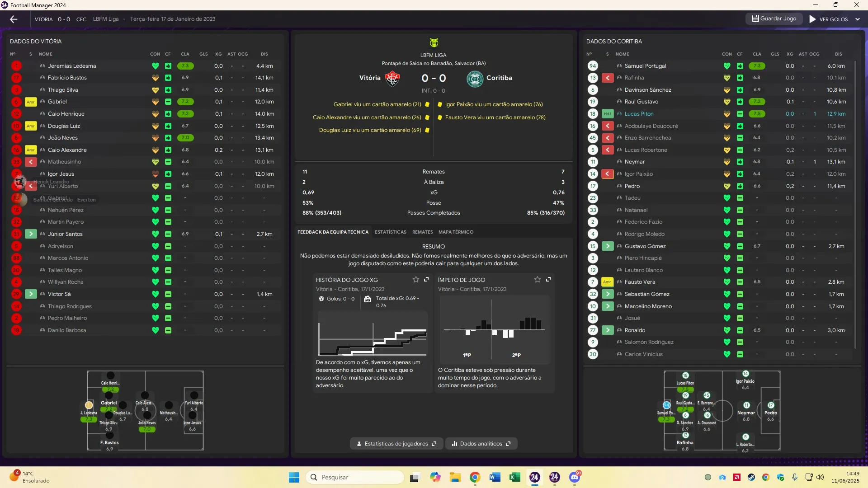This screenshot has height=488, width=868.
Task: Click Matheusinho's red substituted-off arrow icon
Action: (x=31, y=162)
